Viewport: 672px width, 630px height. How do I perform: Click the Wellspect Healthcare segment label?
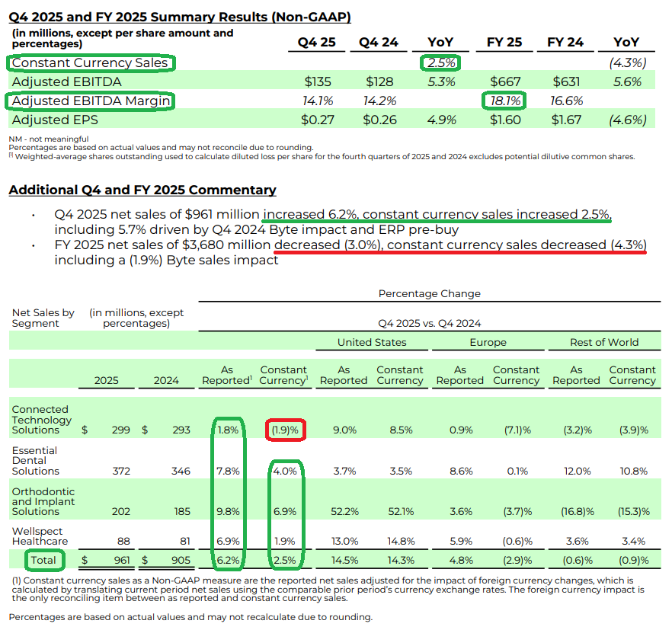coord(40,536)
